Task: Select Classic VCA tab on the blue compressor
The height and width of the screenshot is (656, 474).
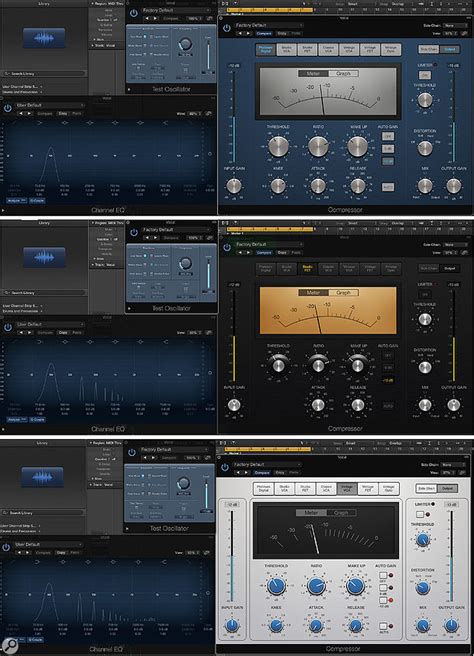Action: [328, 49]
